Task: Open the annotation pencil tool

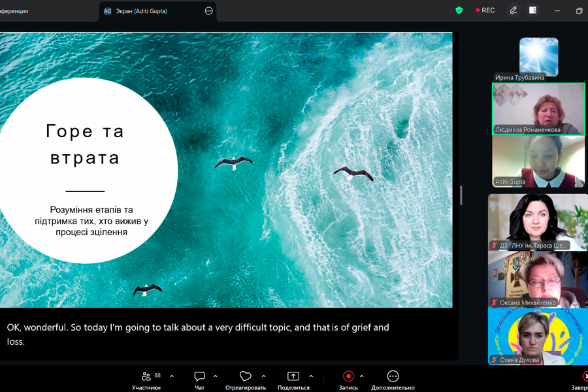Action: tap(514, 10)
